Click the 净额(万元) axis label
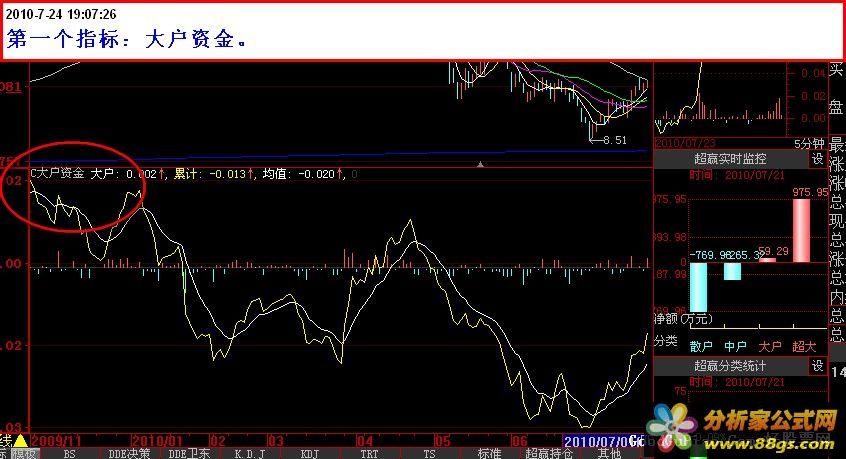 tap(683, 319)
